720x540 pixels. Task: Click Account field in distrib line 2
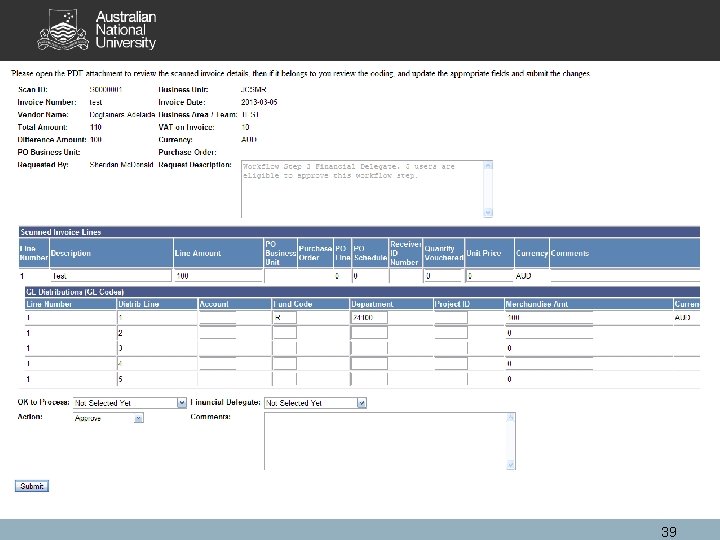click(218, 332)
